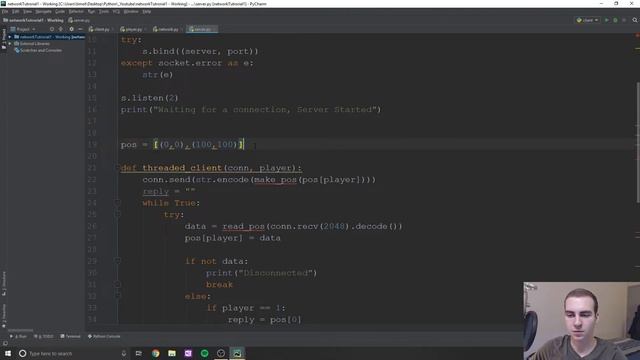The height and width of the screenshot is (360, 640).
Task: Open Search Everywhere magnifier icon
Action: (x=635, y=20)
